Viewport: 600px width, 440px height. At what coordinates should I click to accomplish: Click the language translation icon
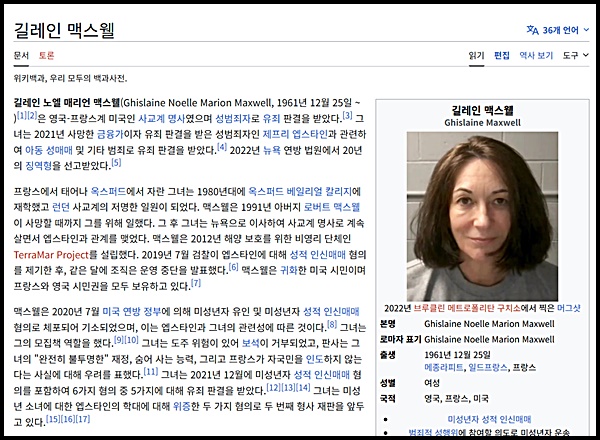click(532, 30)
